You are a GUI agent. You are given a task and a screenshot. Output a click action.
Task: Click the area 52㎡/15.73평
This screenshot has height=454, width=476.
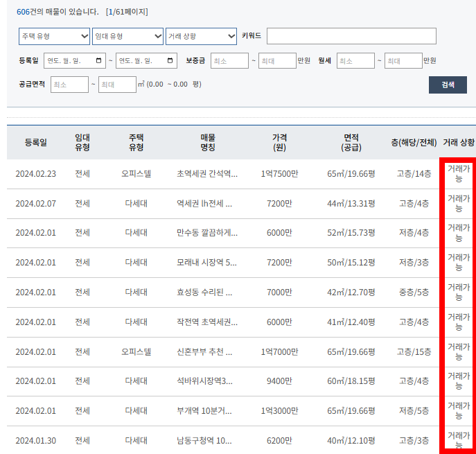coord(351,233)
